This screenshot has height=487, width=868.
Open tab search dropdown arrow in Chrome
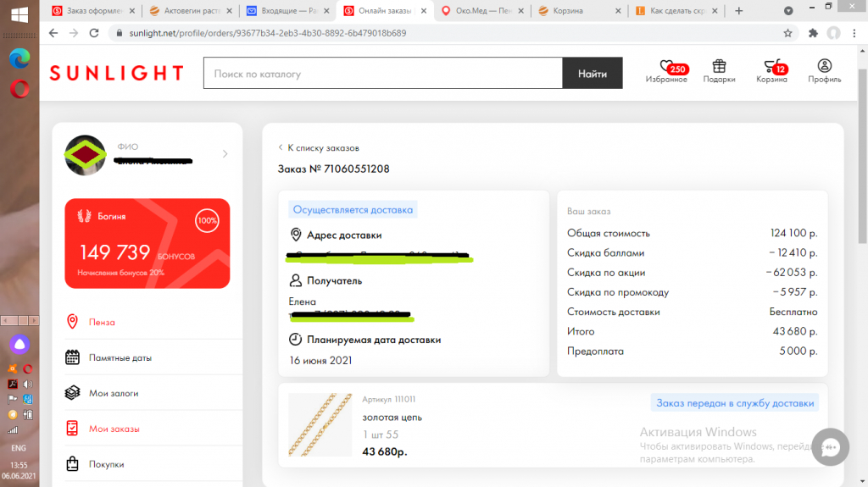tap(788, 10)
